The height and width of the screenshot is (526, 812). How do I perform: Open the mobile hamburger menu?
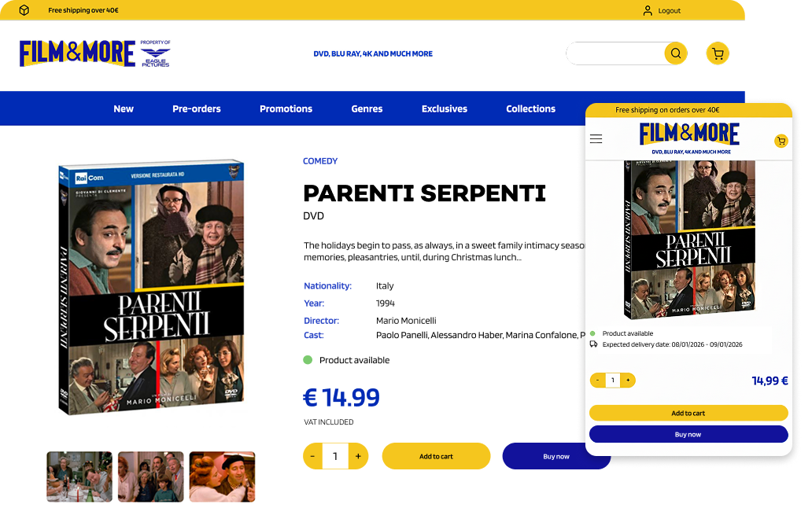pyautogui.click(x=596, y=139)
